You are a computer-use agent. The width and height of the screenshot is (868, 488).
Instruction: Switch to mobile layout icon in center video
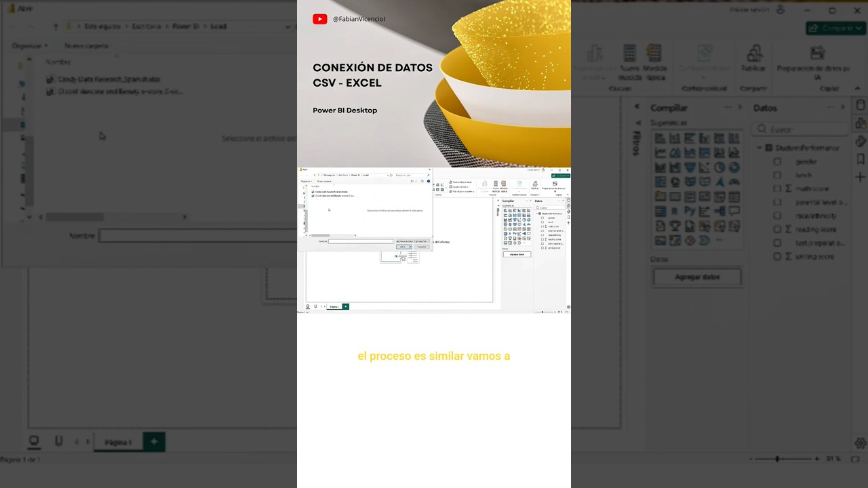(315, 306)
